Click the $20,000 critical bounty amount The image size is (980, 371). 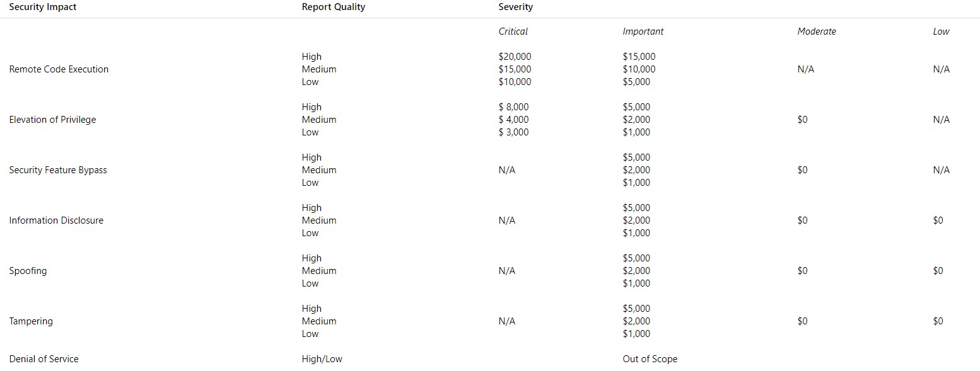(515, 57)
